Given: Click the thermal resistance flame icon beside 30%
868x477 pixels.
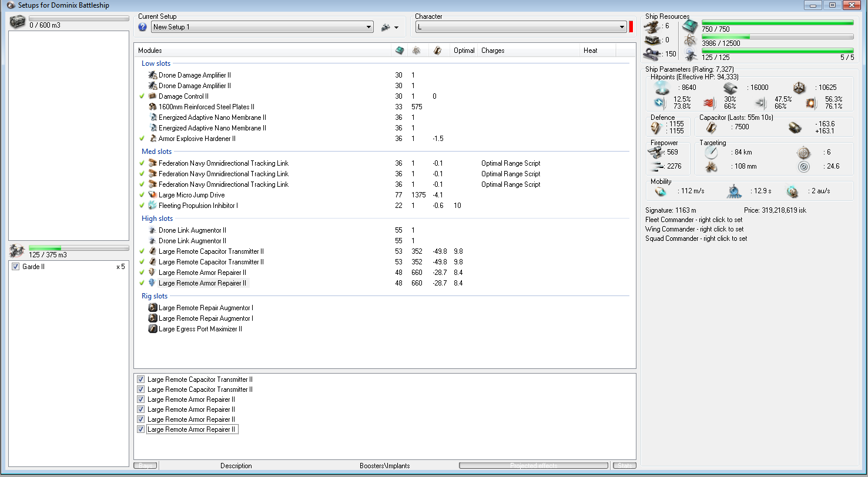Looking at the screenshot, I should (x=708, y=103).
